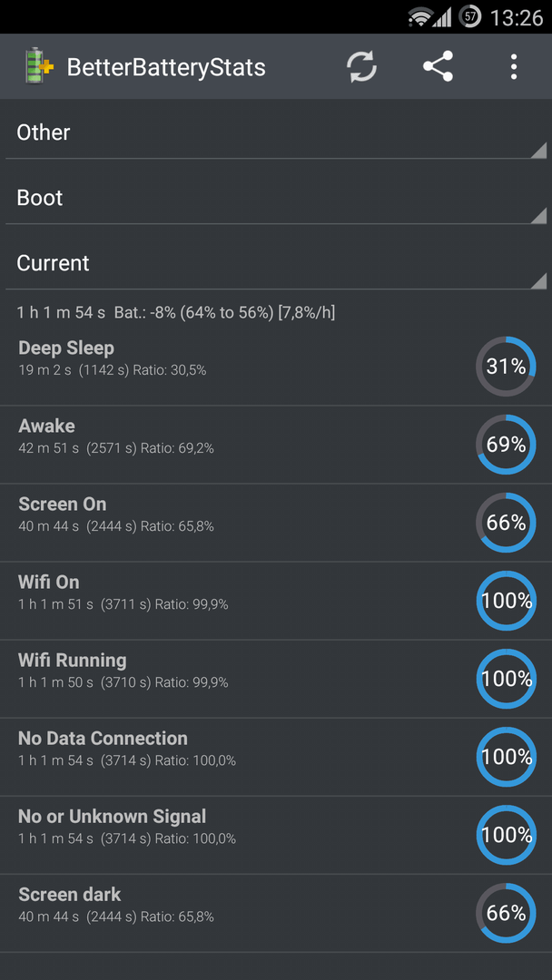Open the Wifi On row

[x=276, y=601]
